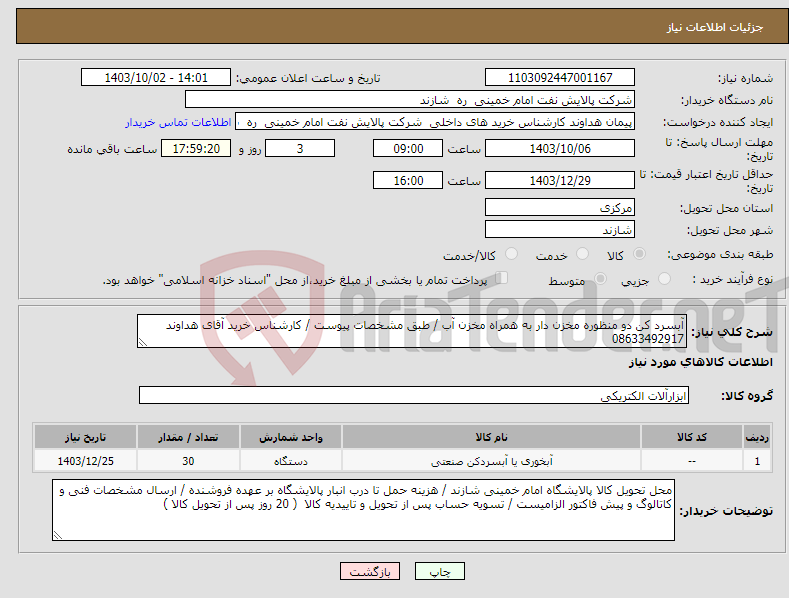The image size is (789, 598).
Task: Click the طبقه بندی موضوعی label
Action: [x=720, y=254]
